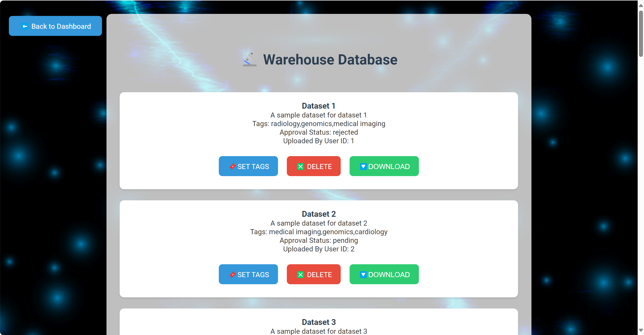Click the down-arrow icon on Dataset 1 Download
The image size is (644, 335).
(x=363, y=166)
